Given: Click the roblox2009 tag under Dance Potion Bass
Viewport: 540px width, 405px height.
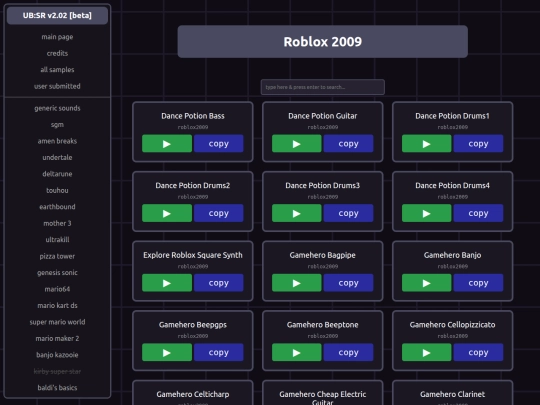Looking at the screenshot, I should click(193, 127).
